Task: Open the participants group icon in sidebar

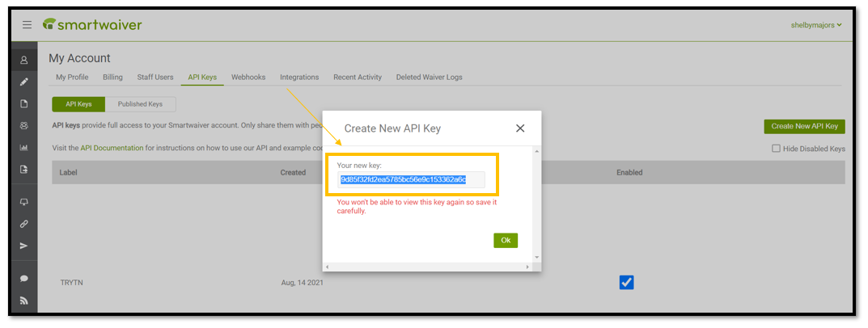Action: pyautogui.click(x=23, y=125)
